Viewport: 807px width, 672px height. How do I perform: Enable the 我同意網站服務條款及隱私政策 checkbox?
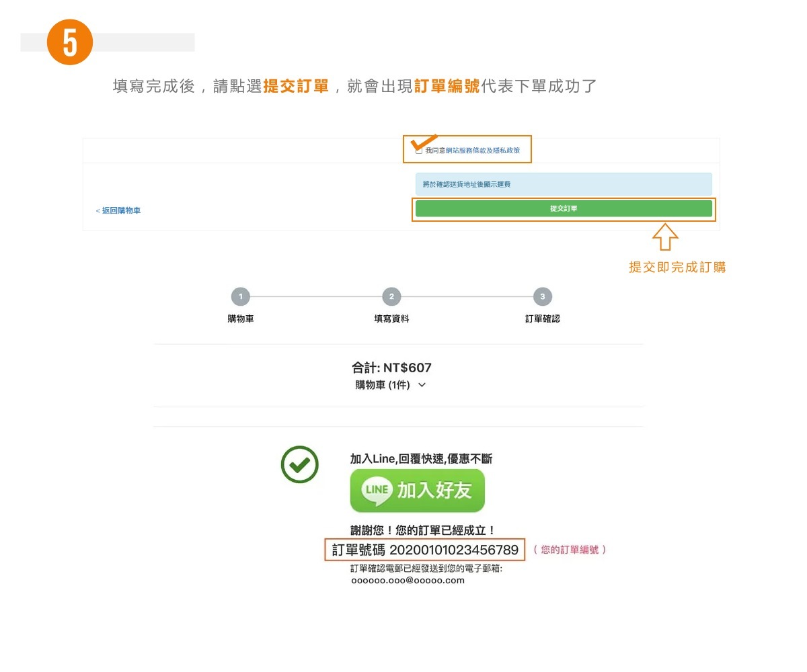418,151
